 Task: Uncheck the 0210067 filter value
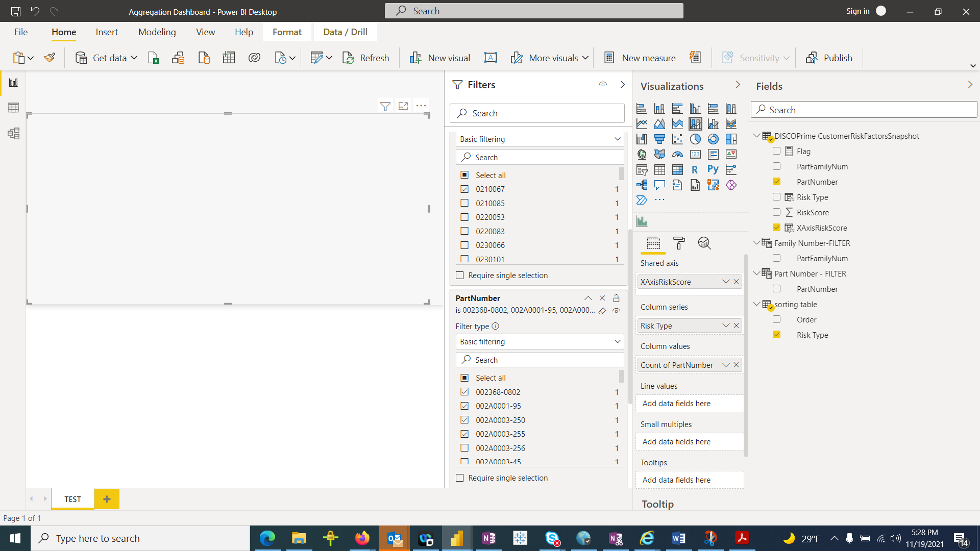pyautogui.click(x=464, y=189)
